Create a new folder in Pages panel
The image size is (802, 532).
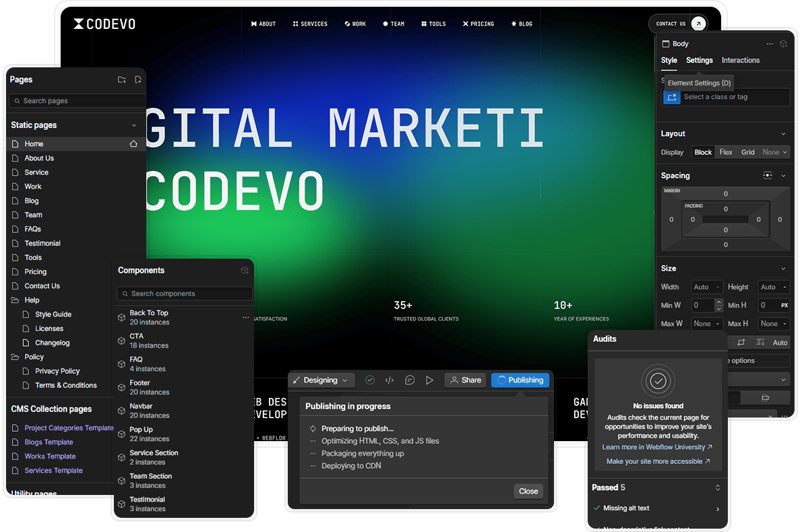(122, 79)
